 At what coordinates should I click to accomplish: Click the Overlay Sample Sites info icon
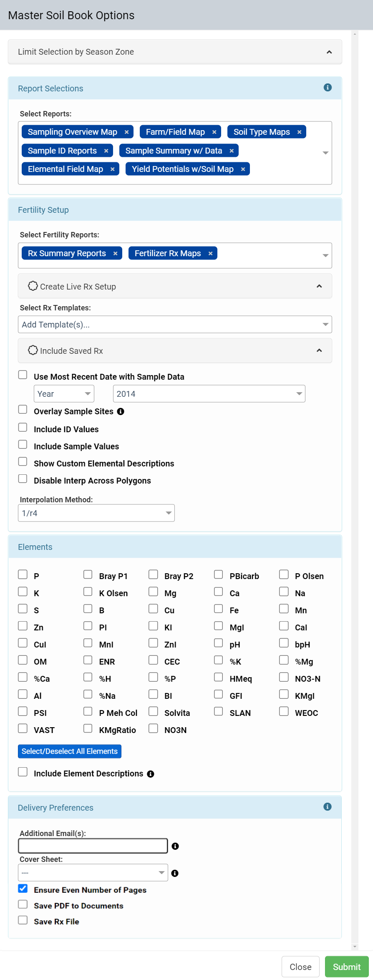coord(121,411)
